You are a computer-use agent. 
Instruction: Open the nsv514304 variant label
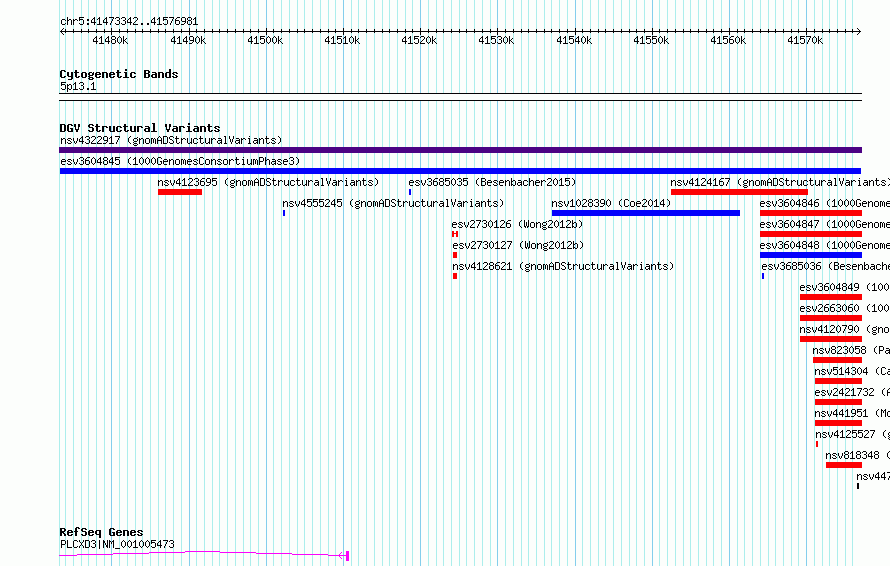852,371
